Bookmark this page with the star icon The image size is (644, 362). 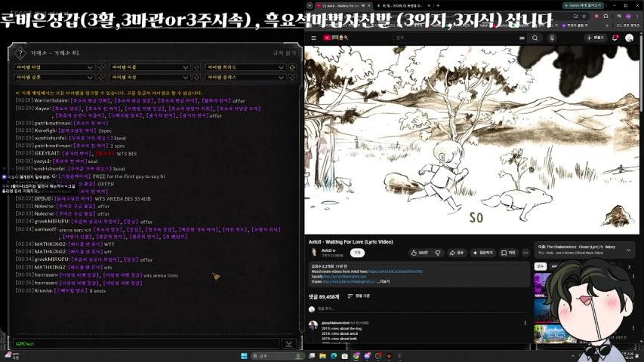[x=584, y=17]
